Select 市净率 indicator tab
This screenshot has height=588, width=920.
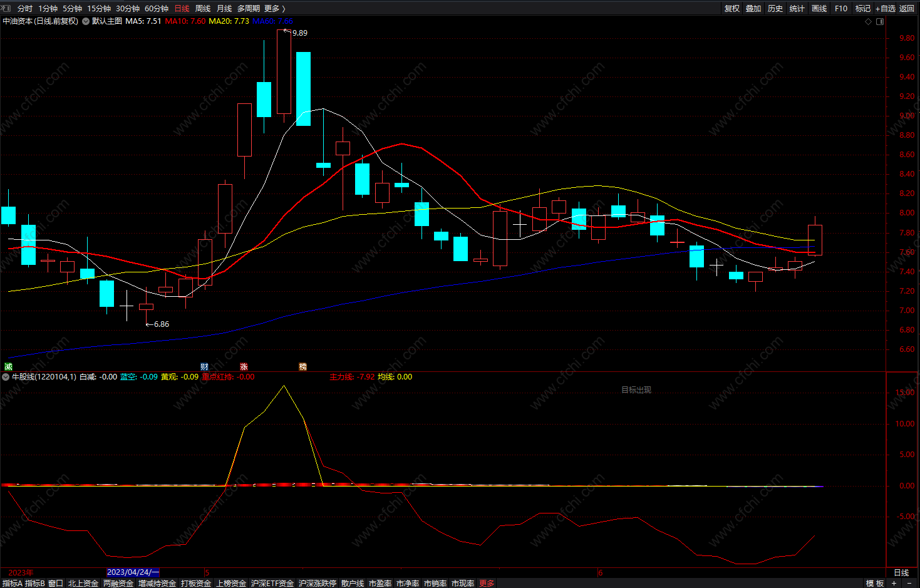408,583
